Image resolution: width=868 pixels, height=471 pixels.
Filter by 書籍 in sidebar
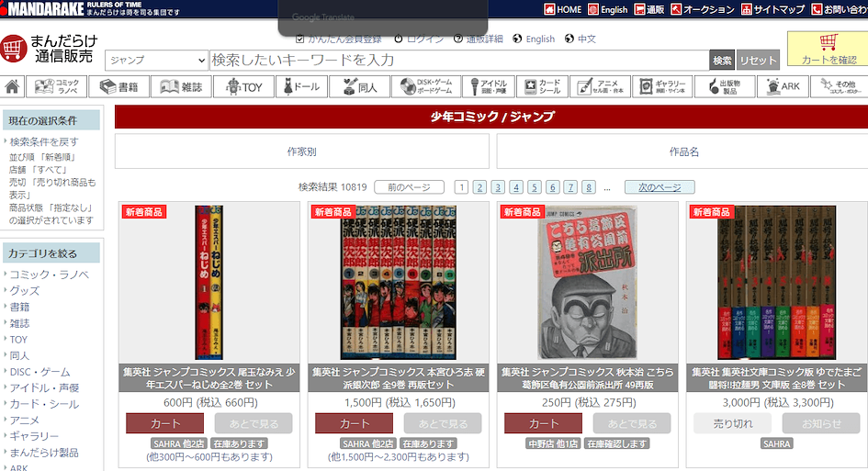click(19, 307)
